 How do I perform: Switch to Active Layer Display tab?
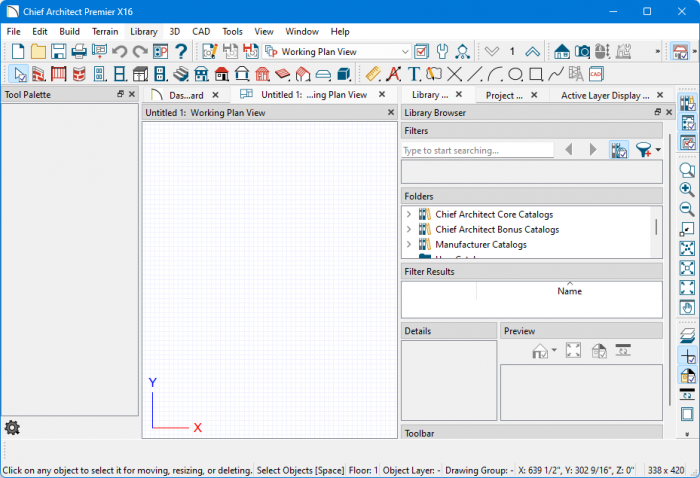coord(604,95)
